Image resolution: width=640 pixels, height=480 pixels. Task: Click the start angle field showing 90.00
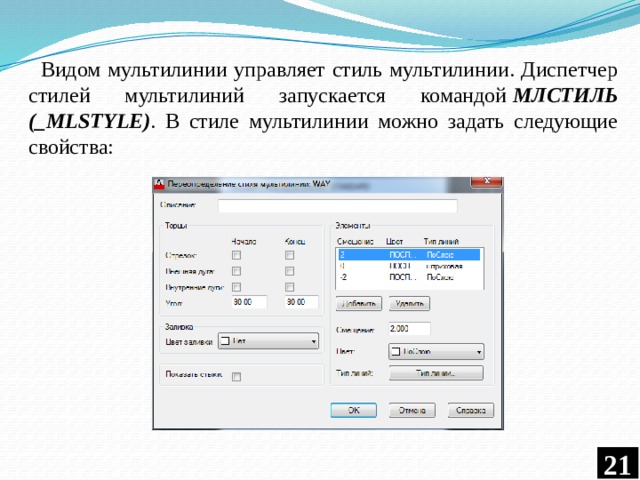click(x=249, y=302)
